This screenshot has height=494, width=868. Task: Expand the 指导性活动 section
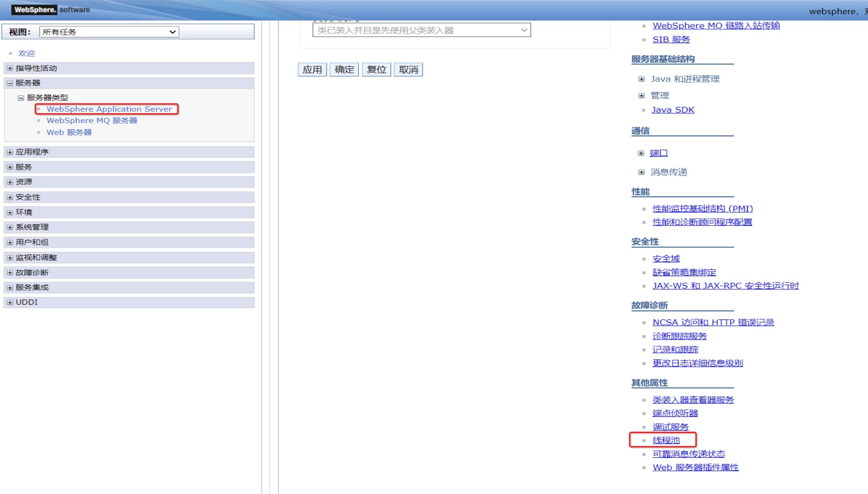10,68
